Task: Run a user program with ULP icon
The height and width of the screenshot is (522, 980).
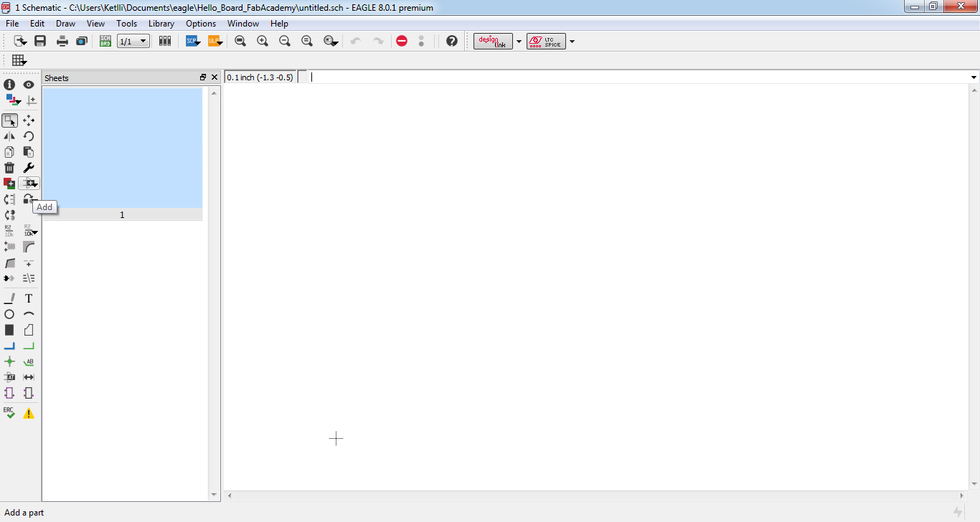Action: pyautogui.click(x=215, y=41)
